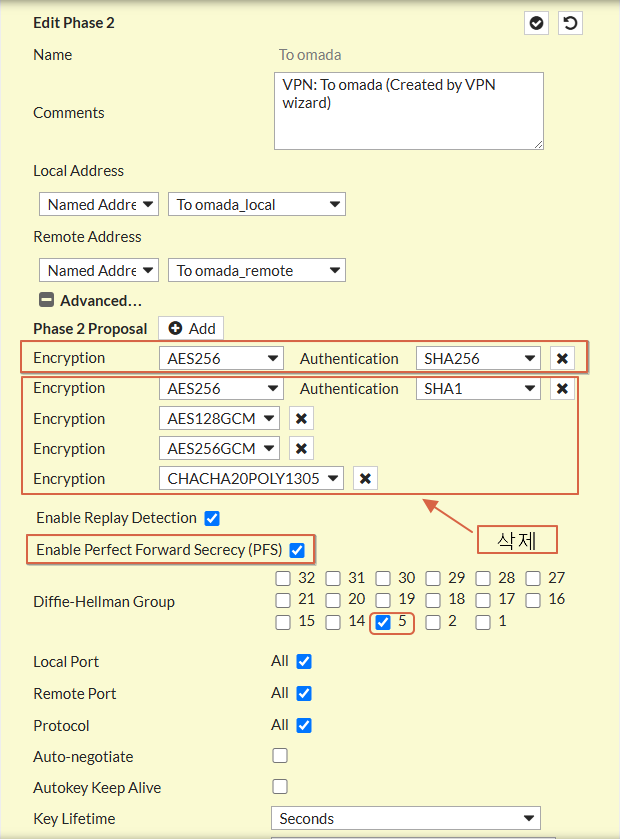Screen dimensions: 620x839
Task: Delete the AES256GCM encryption row
Action: click(x=301, y=448)
